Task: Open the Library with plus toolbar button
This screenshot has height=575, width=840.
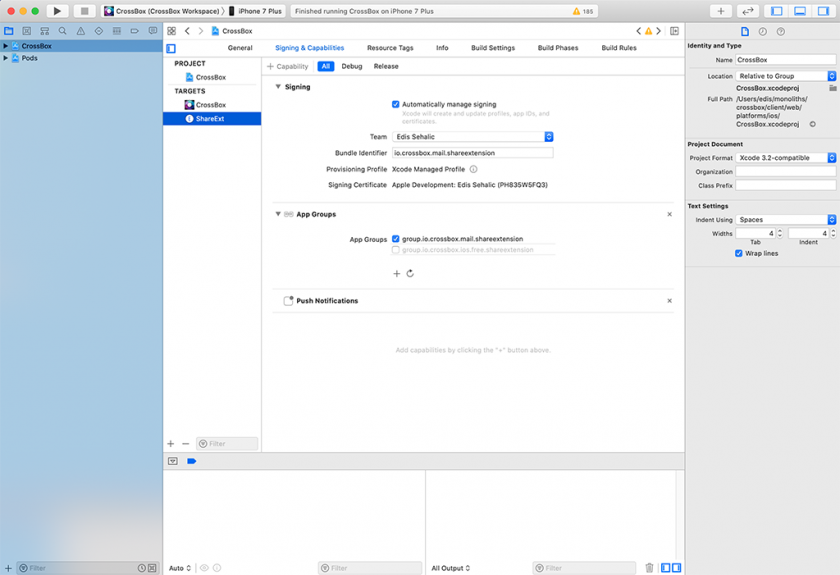Action: pyautogui.click(x=721, y=11)
